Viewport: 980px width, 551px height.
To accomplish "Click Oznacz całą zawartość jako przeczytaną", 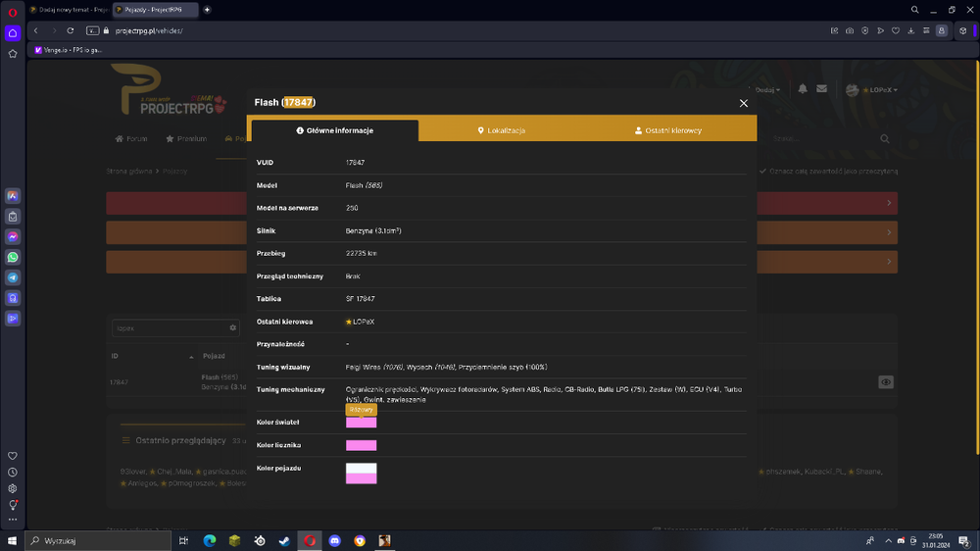I will [829, 172].
